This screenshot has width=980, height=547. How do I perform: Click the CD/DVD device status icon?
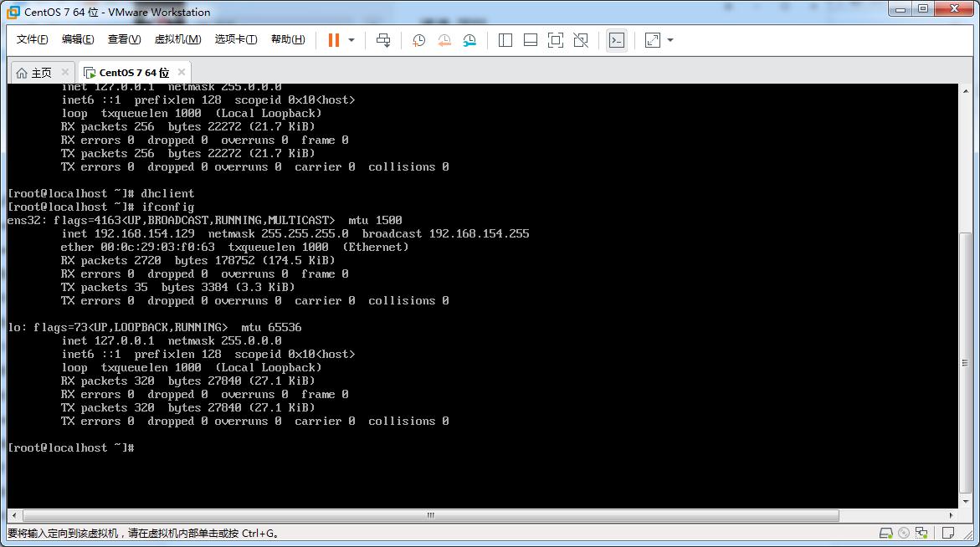(903, 533)
